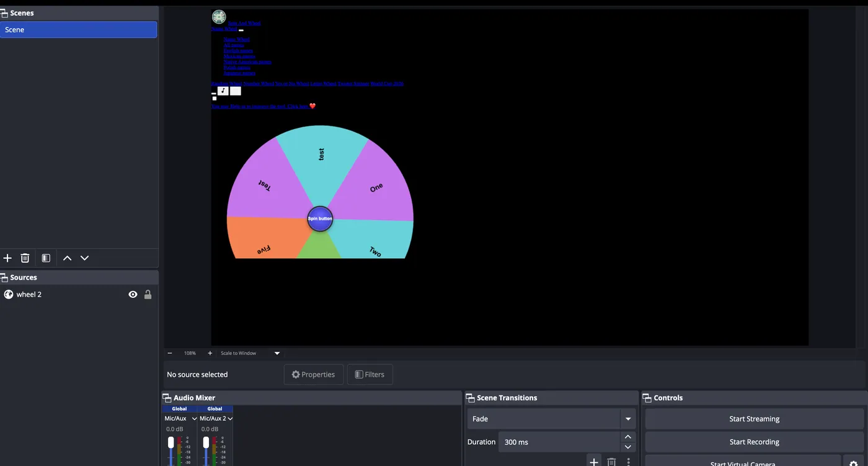
Task: Add a new scene transition
Action: [x=594, y=462]
